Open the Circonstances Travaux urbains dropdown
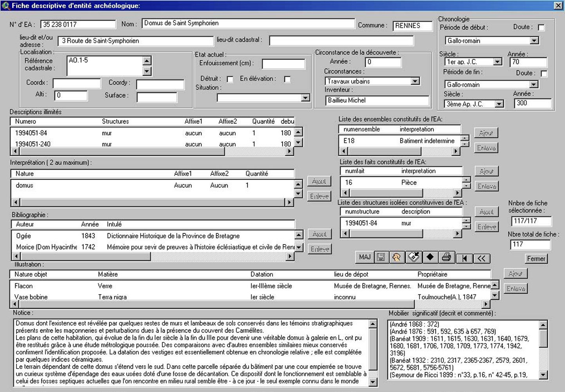The image size is (565, 392). coord(415,81)
